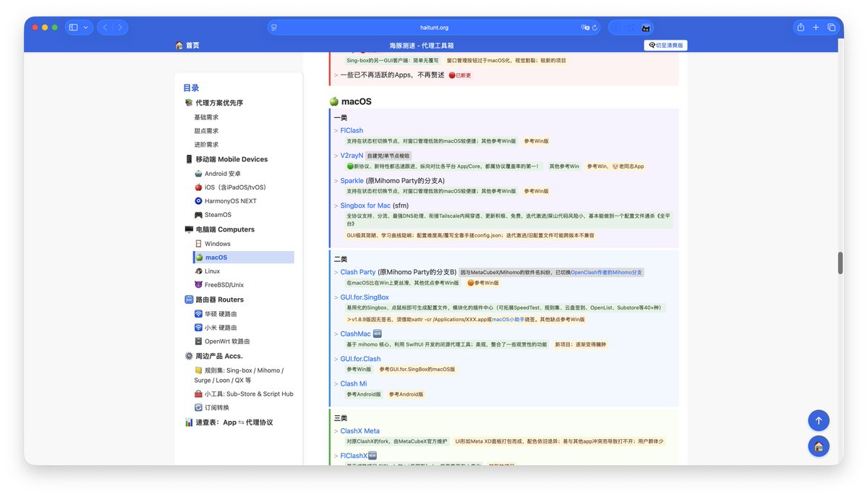This screenshot has width=868, height=497.
Task: Select 进阶需求 in the table of contents
Action: 206,145
